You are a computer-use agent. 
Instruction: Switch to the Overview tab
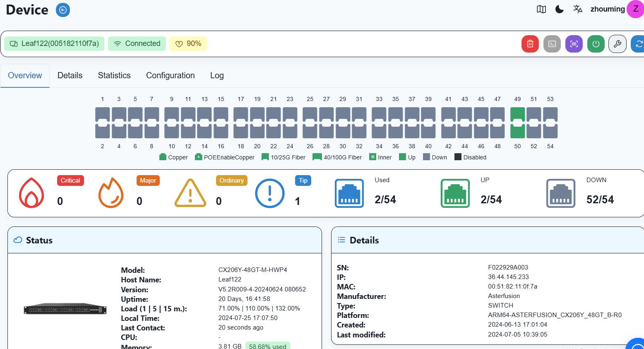[25, 75]
